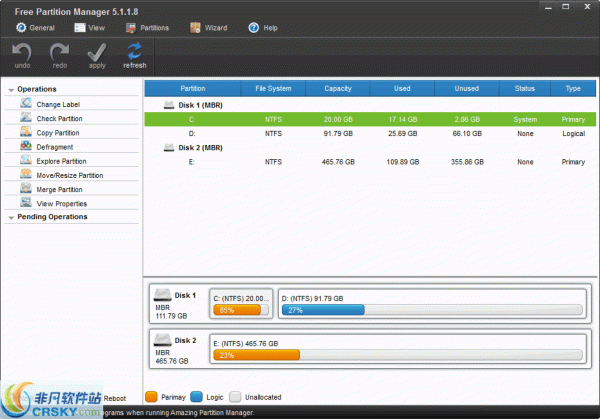Run Check Partition from the sidebar
Image resolution: width=600 pixels, height=419 pixels.
[59, 118]
